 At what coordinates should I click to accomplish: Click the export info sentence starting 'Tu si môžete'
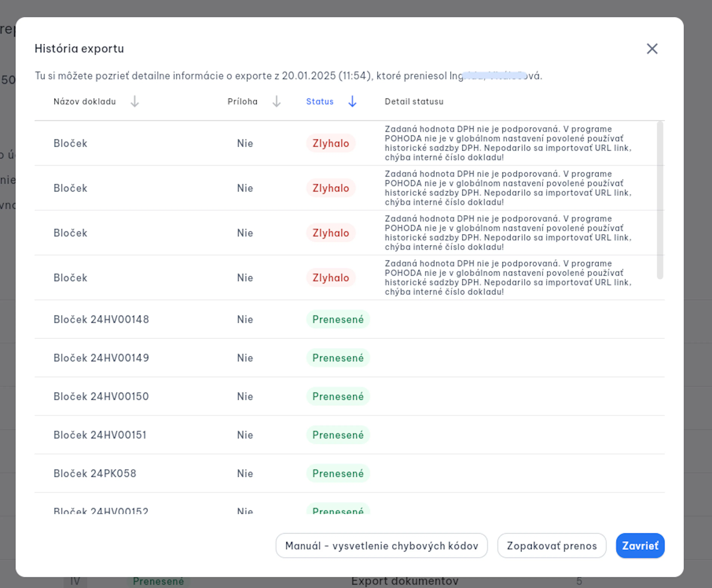tap(289, 75)
